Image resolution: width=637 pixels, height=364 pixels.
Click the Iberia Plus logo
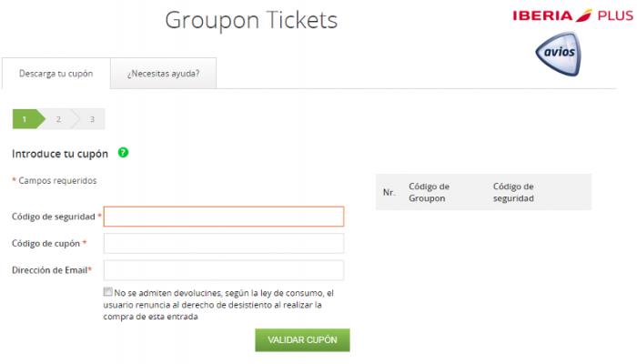pos(572,15)
